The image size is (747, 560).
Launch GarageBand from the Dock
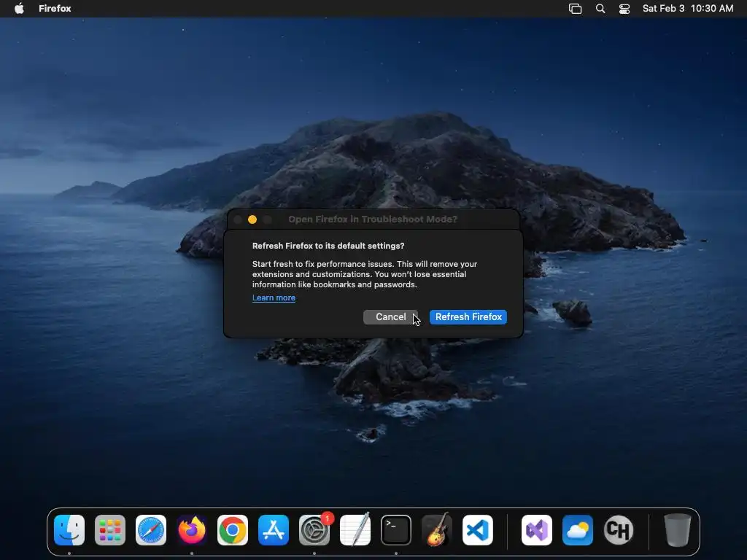[x=437, y=530]
